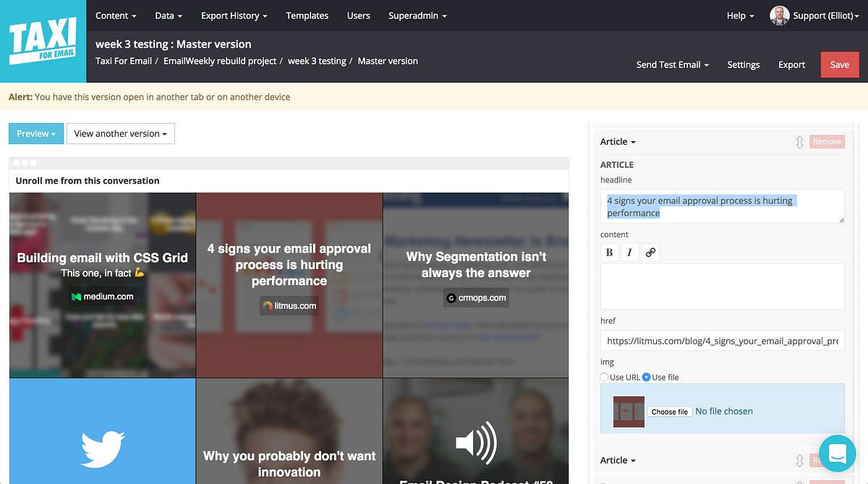Image resolution: width=868 pixels, height=484 pixels.
Task: Click the medium.com source badge
Action: pyautogui.click(x=102, y=297)
